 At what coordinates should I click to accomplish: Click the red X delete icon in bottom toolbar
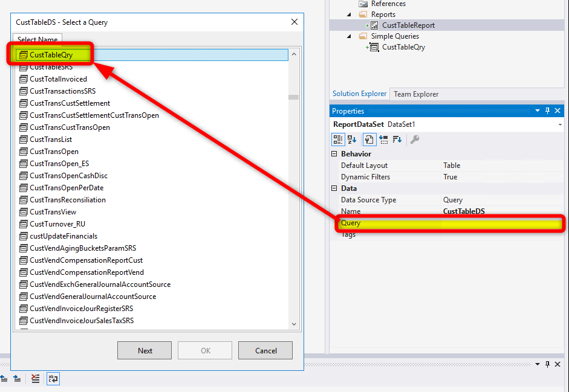[35, 379]
